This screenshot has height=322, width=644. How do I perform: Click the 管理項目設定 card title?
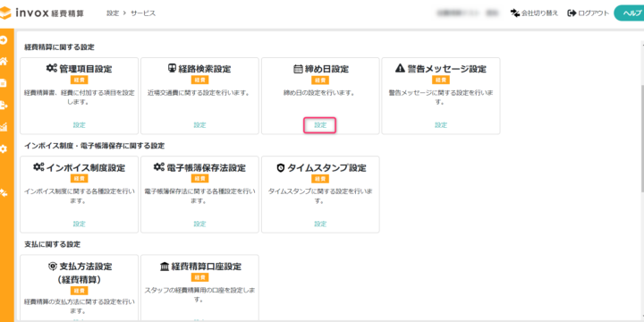(86, 69)
